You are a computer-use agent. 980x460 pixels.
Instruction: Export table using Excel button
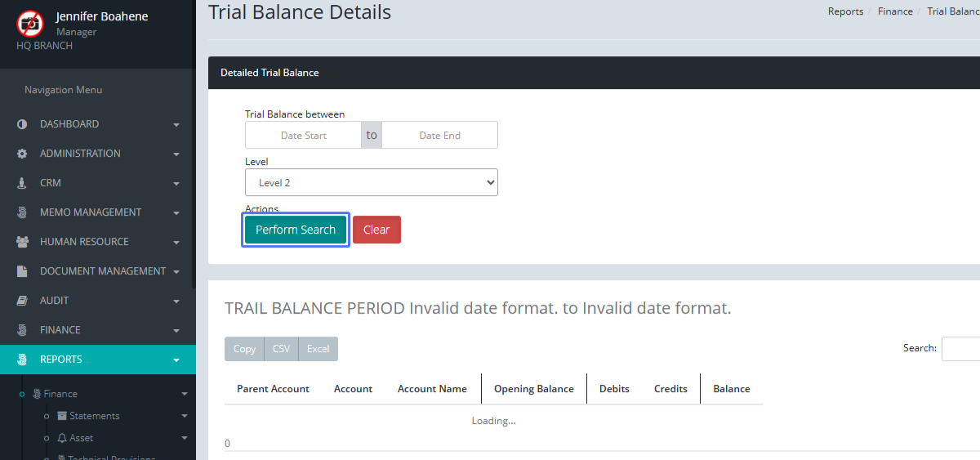tap(318, 349)
